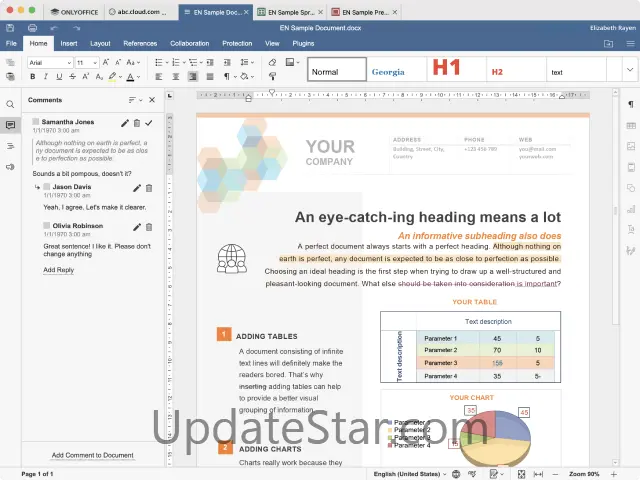Open the Insert ribbon tab

point(68,44)
